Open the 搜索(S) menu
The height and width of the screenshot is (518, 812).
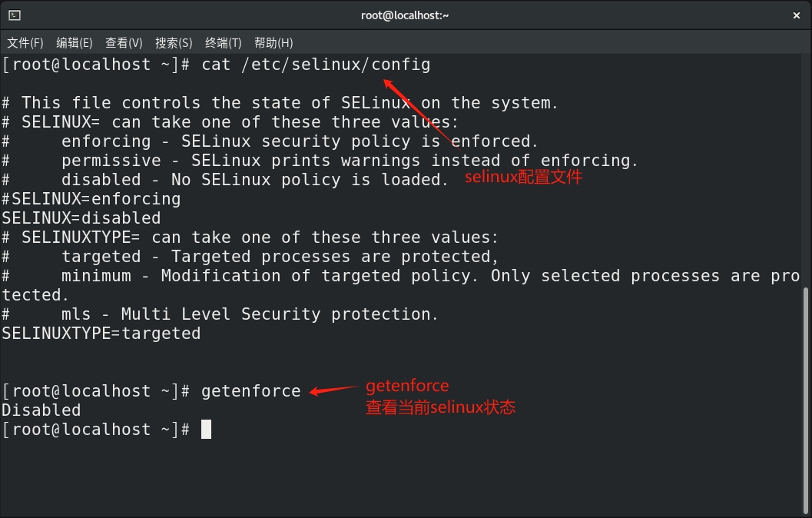click(174, 43)
